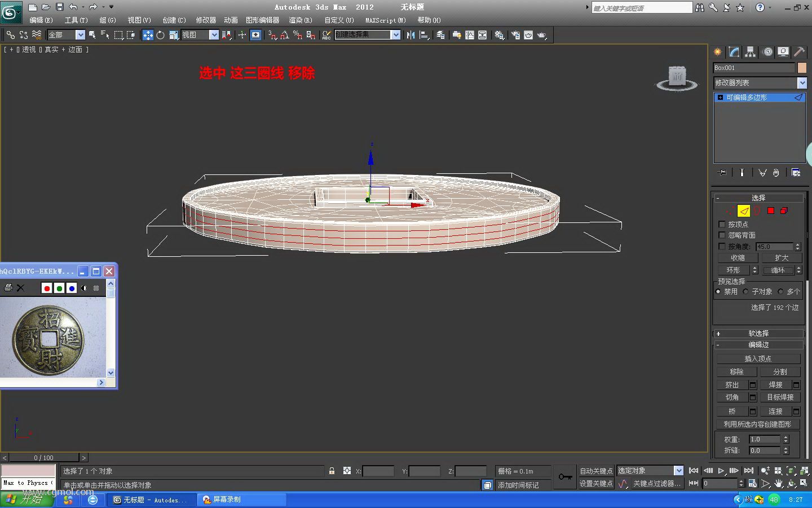Switch to the Create command panel tab
The image size is (812, 508).
[718, 52]
